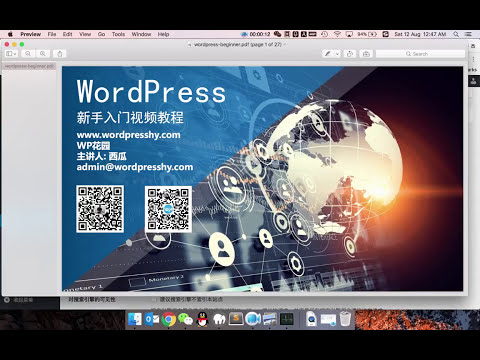This screenshot has height=360, width=480.
Task: Open Spotlight search in menu bar
Action: tap(456, 34)
